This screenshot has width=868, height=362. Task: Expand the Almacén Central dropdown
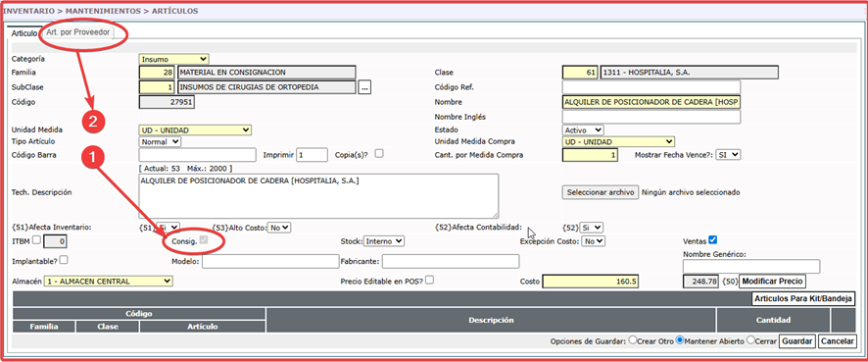click(109, 282)
